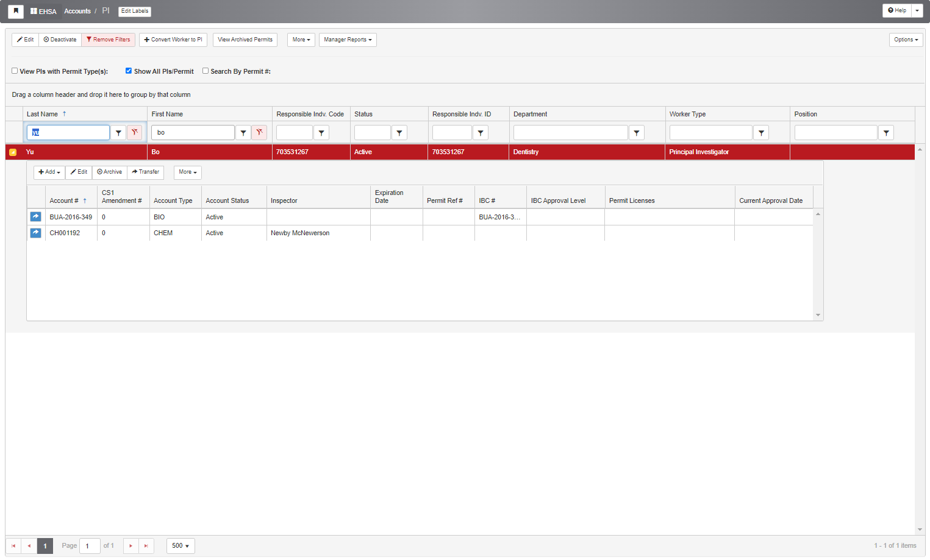Click the top toolbar Edit button

point(26,40)
